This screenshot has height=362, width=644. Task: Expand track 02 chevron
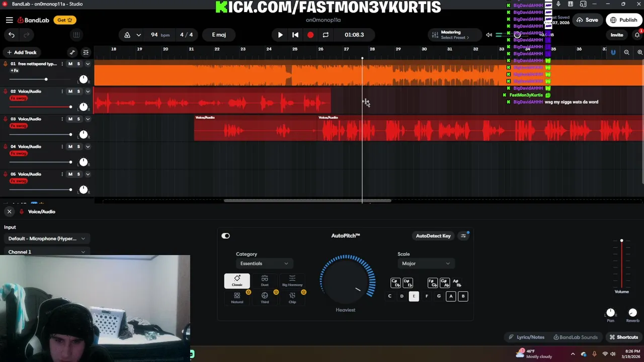[88, 92]
